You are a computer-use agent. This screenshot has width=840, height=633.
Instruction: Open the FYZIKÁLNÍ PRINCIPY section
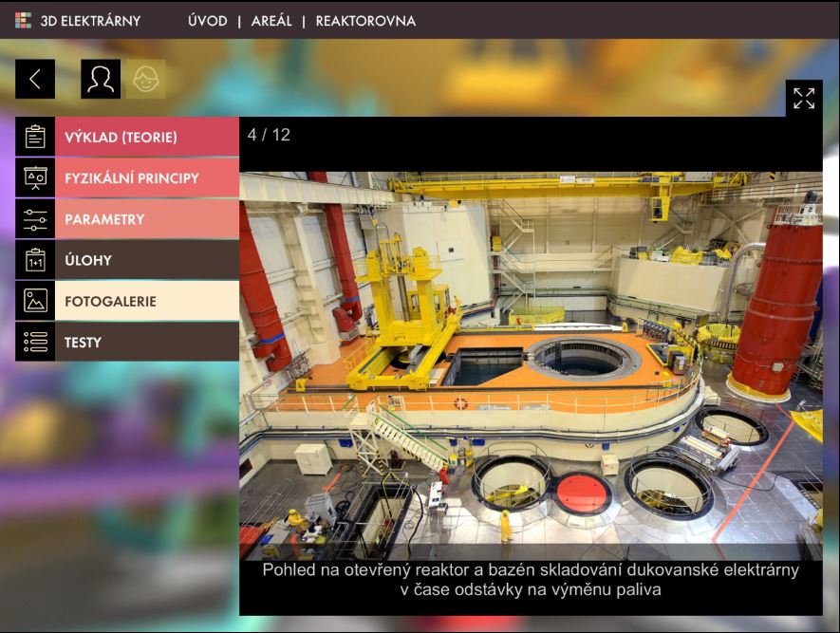(x=147, y=177)
